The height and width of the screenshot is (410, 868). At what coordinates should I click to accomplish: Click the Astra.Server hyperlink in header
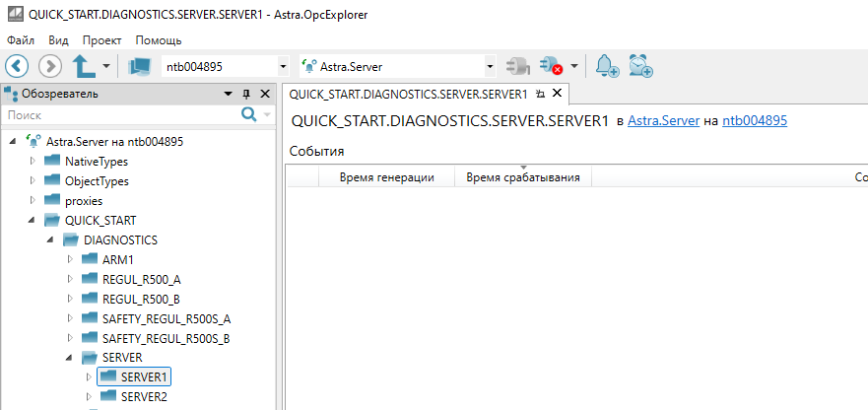tap(663, 121)
